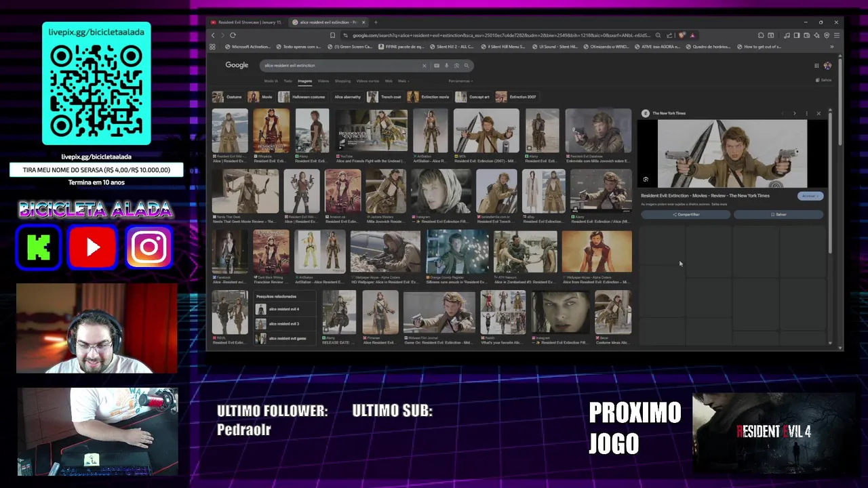868x488 pixels.
Task: Open the Brave wallet icon
Action: (806, 35)
